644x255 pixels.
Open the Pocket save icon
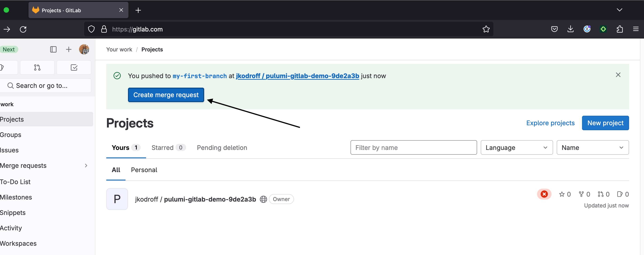[x=554, y=29]
